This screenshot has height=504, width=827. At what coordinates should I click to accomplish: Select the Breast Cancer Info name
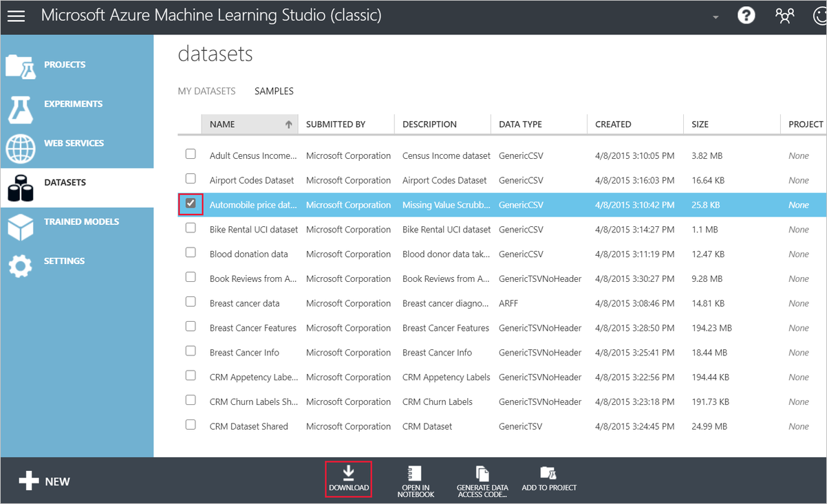click(244, 352)
